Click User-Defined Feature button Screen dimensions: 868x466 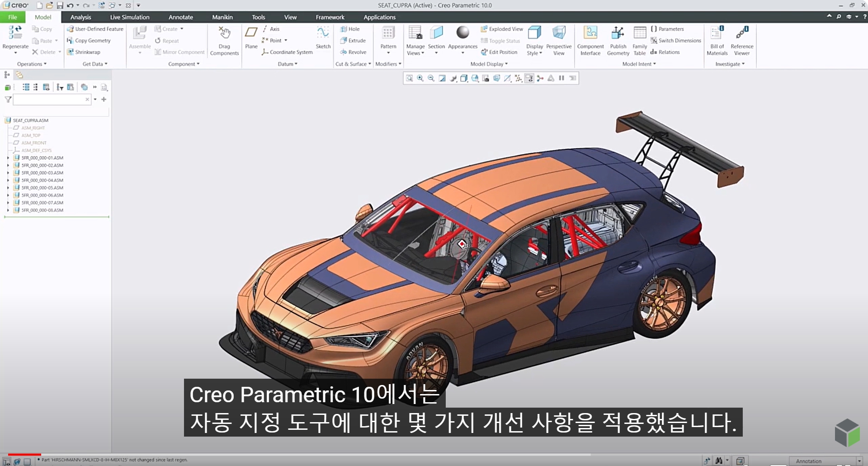pyautogui.click(x=95, y=29)
